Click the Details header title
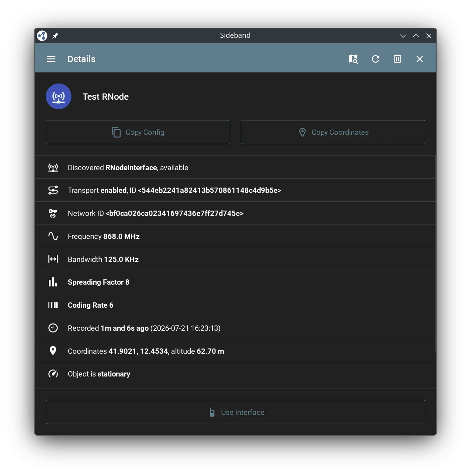 (x=82, y=59)
